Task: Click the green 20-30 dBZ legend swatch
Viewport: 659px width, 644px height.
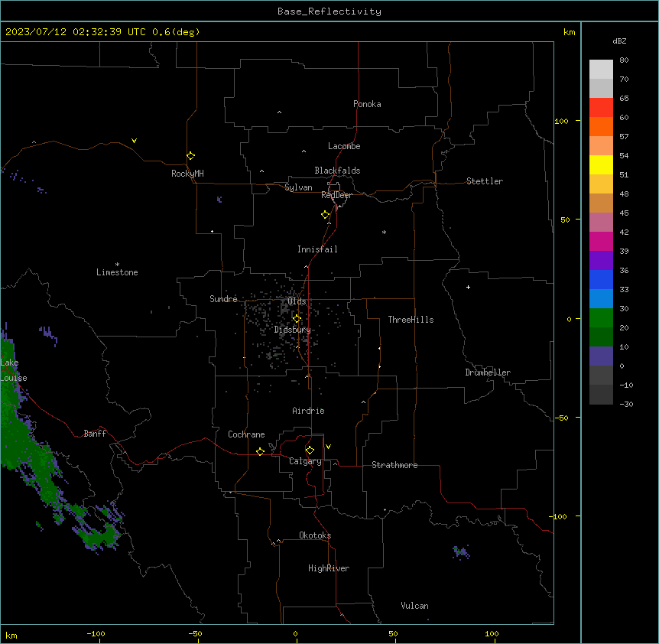Action: click(601, 318)
